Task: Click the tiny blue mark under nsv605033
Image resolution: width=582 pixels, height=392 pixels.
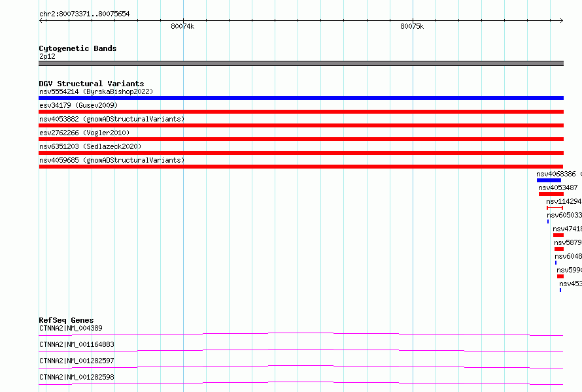Action: click(548, 221)
